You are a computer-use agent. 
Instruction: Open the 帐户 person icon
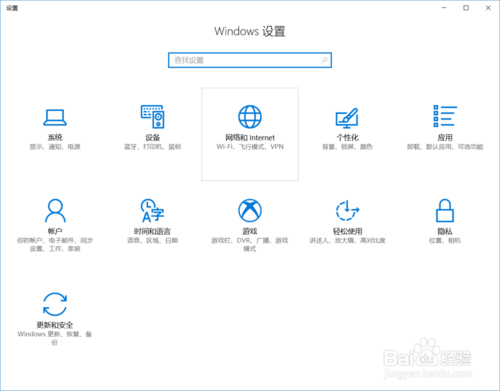click(x=55, y=210)
